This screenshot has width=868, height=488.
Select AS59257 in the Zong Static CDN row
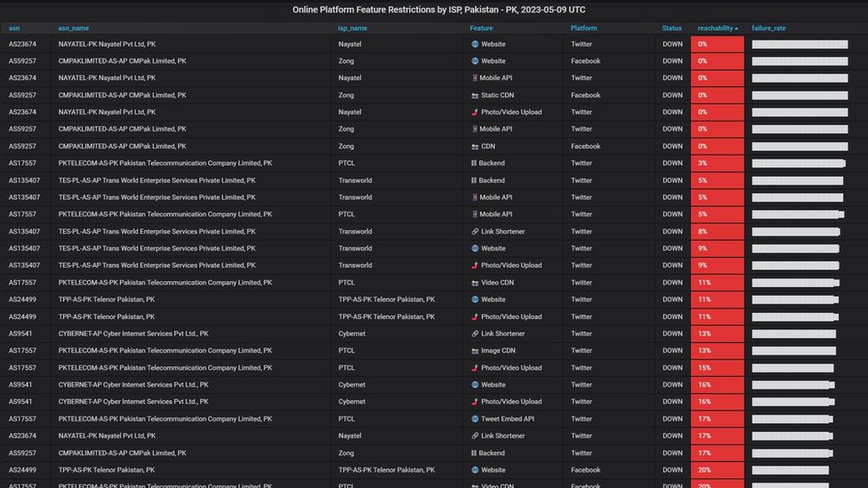point(22,95)
